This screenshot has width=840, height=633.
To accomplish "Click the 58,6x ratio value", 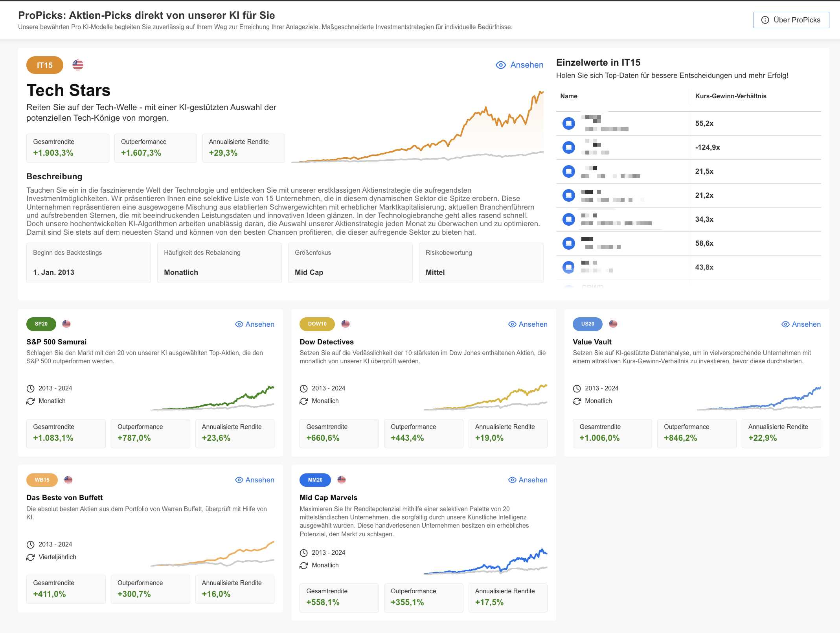I will pyautogui.click(x=704, y=243).
